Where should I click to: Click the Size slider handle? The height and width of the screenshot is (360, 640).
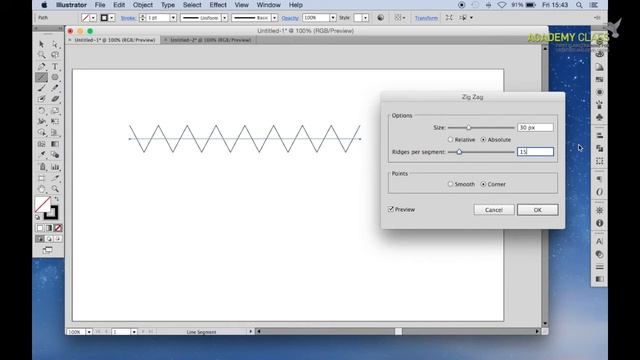pyautogui.click(x=469, y=128)
